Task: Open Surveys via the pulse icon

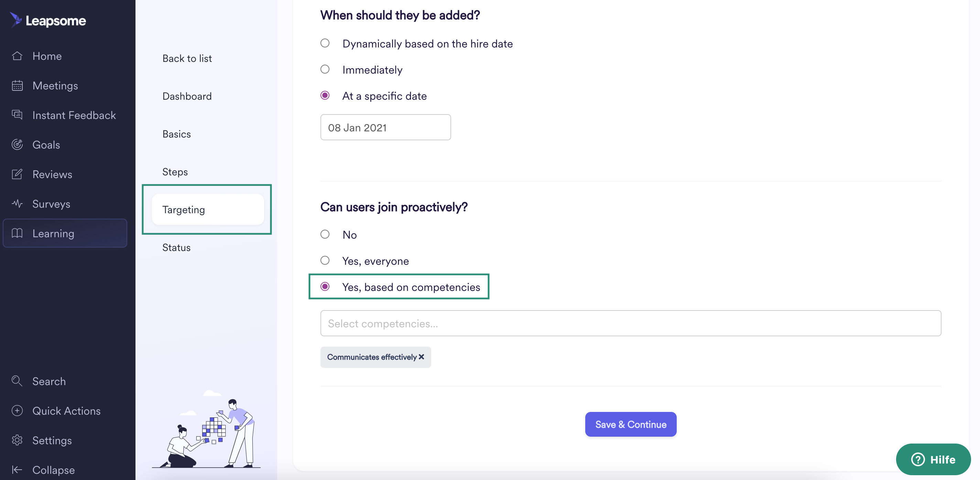Action: 17,204
